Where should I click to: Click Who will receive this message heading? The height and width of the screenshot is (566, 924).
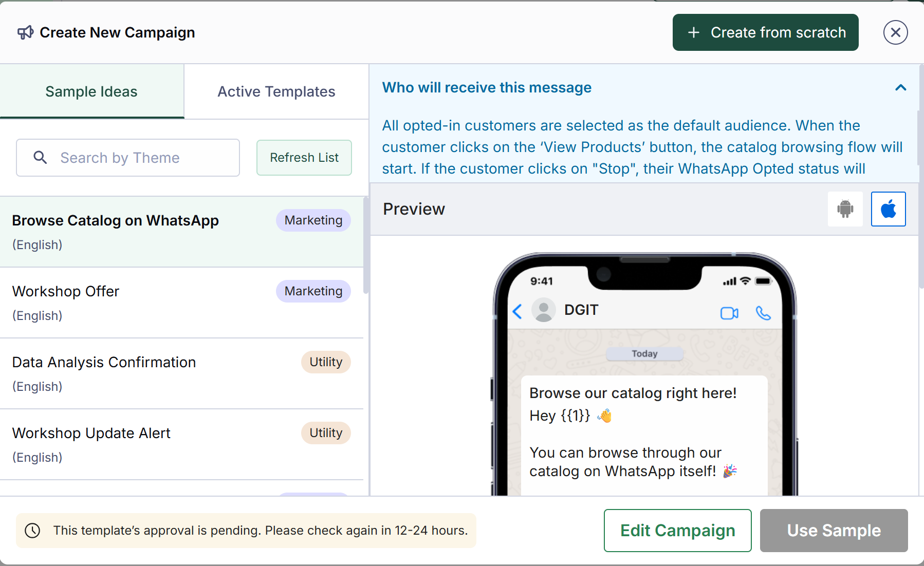(x=487, y=87)
